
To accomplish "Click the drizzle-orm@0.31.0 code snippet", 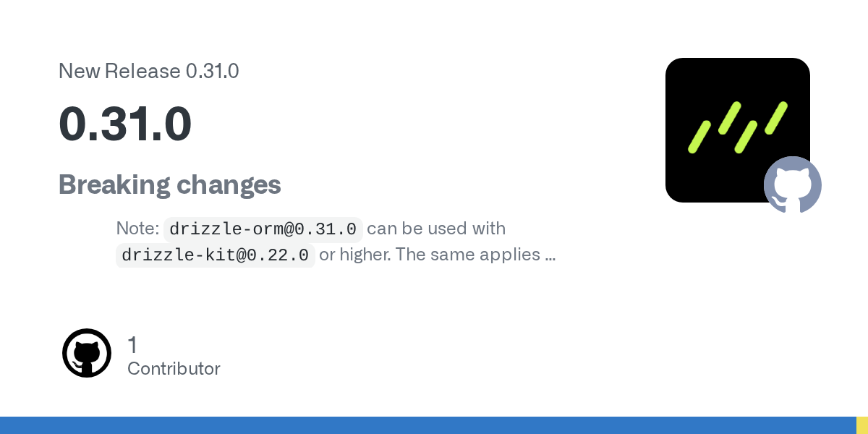I will [x=263, y=229].
